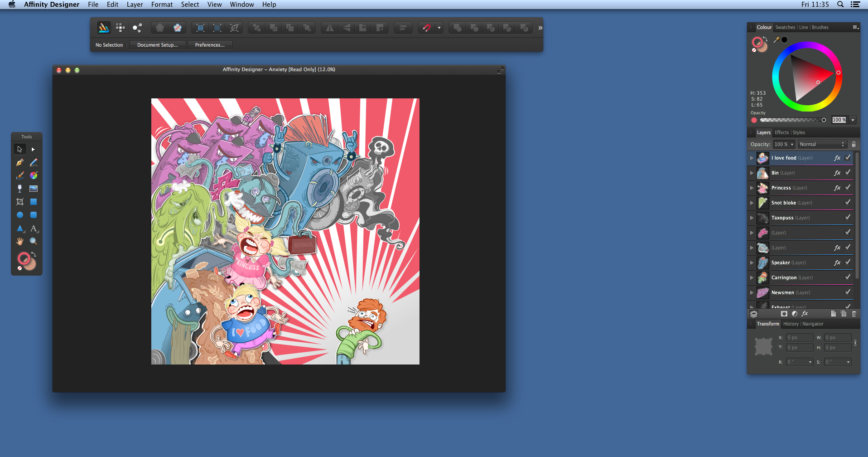Select the Move tool in Tools panel
The height and width of the screenshot is (457, 868).
[19, 149]
